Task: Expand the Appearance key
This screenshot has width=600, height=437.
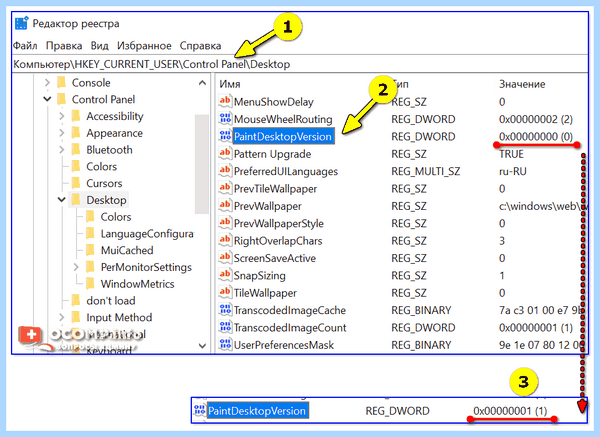Action: pyautogui.click(x=62, y=133)
